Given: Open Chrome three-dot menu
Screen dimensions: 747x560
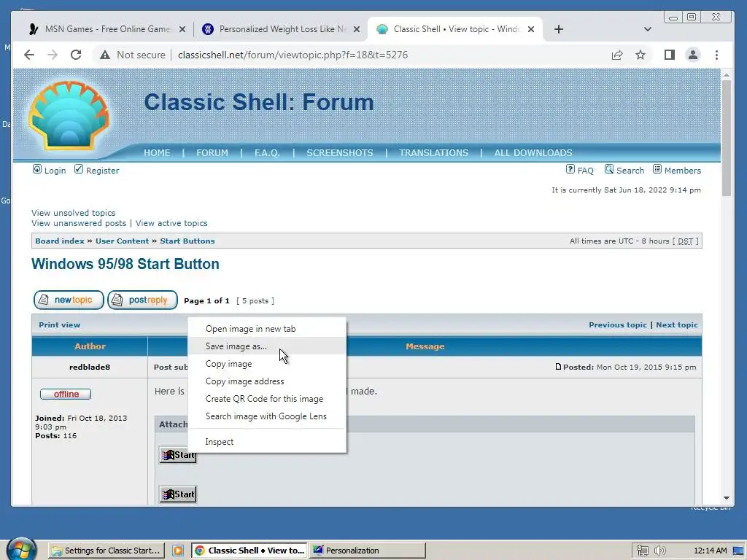Looking at the screenshot, I should [x=716, y=55].
